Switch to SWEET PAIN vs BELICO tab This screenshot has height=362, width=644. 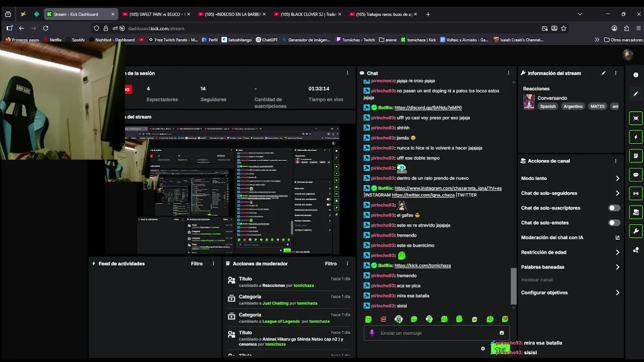(x=155, y=14)
